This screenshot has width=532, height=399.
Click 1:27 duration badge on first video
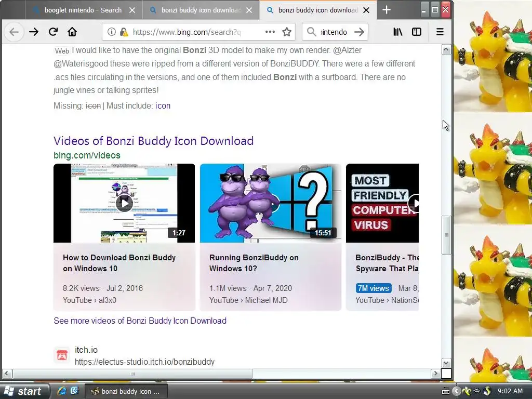179,233
